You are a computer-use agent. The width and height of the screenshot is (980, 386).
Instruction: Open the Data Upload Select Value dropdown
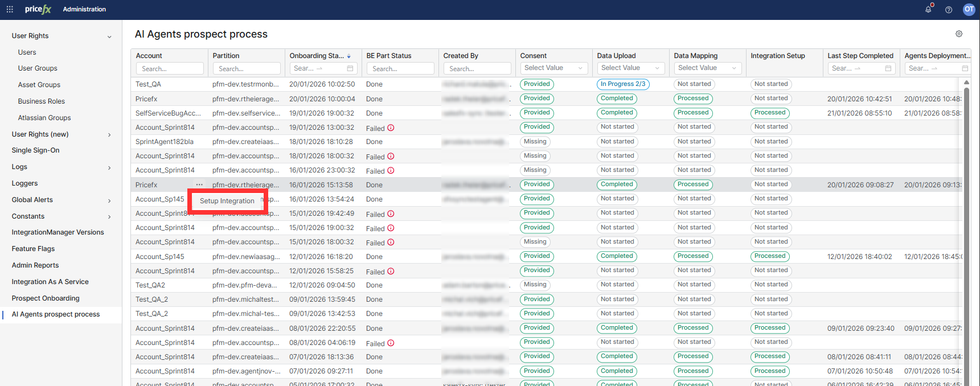pyautogui.click(x=630, y=68)
